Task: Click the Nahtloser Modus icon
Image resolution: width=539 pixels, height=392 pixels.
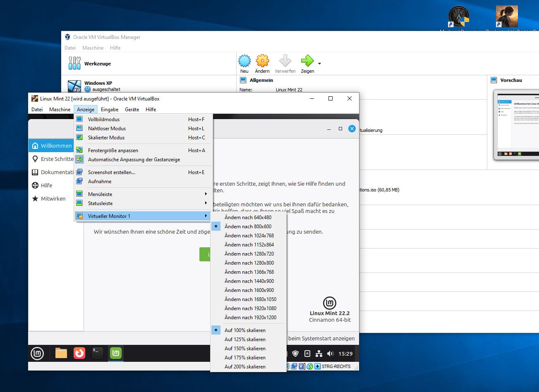Action: (x=79, y=128)
